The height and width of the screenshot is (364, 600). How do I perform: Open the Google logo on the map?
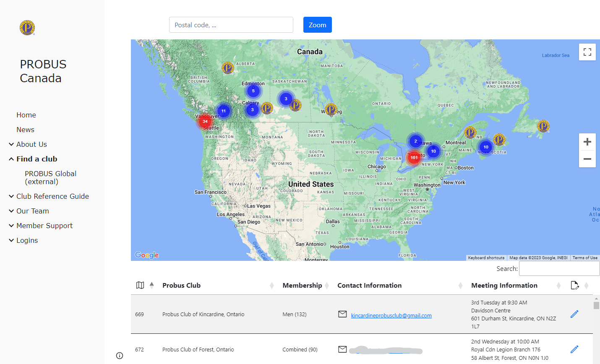click(x=147, y=255)
